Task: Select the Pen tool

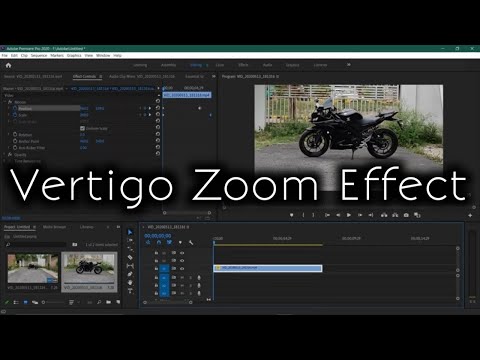Action: pyautogui.click(x=130, y=274)
